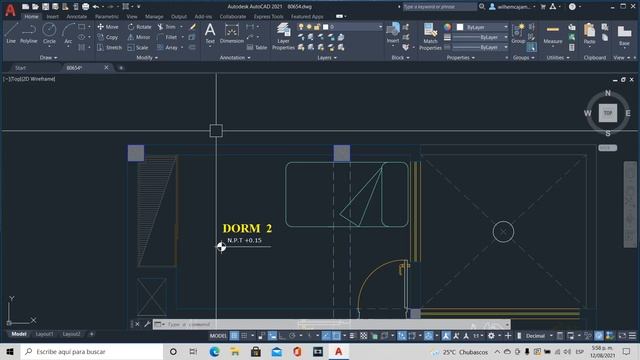Click the object color wheel swatch

(448, 27)
